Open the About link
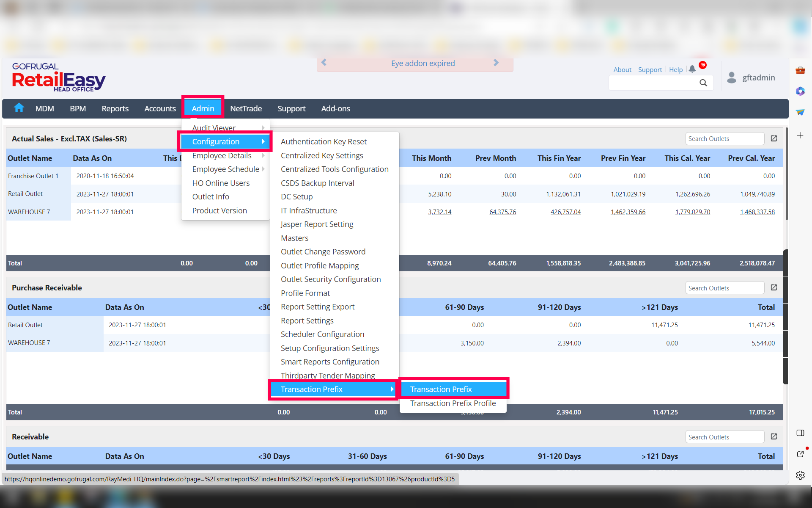Image resolution: width=812 pixels, height=508 pixels. pyautogui.click(x=622, y=69)
